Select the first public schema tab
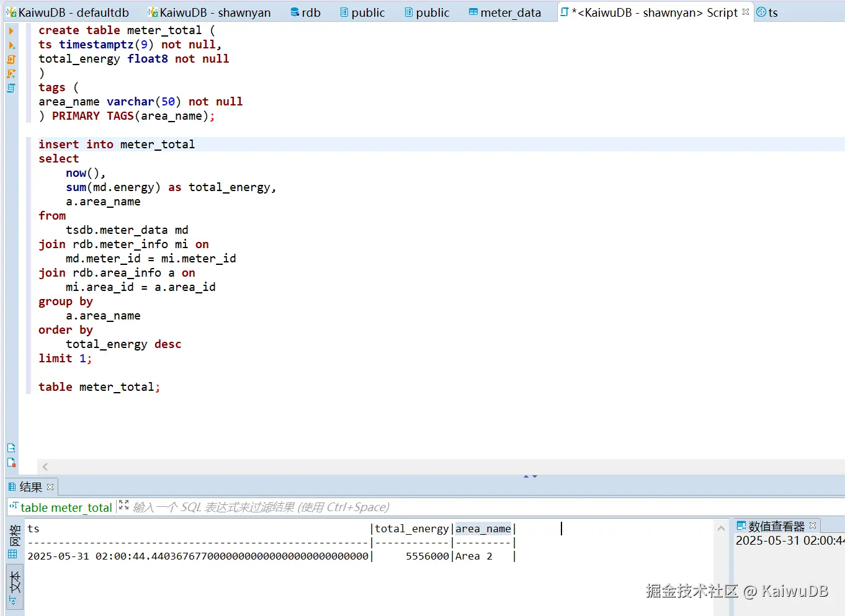The height and width of the screenshot is (616, 845). click(x=363, y=12)
